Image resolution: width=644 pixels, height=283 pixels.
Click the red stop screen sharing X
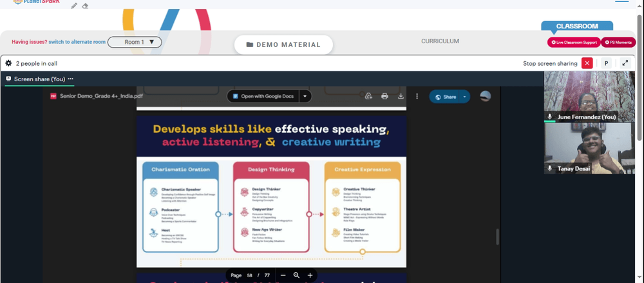[587, 63]
